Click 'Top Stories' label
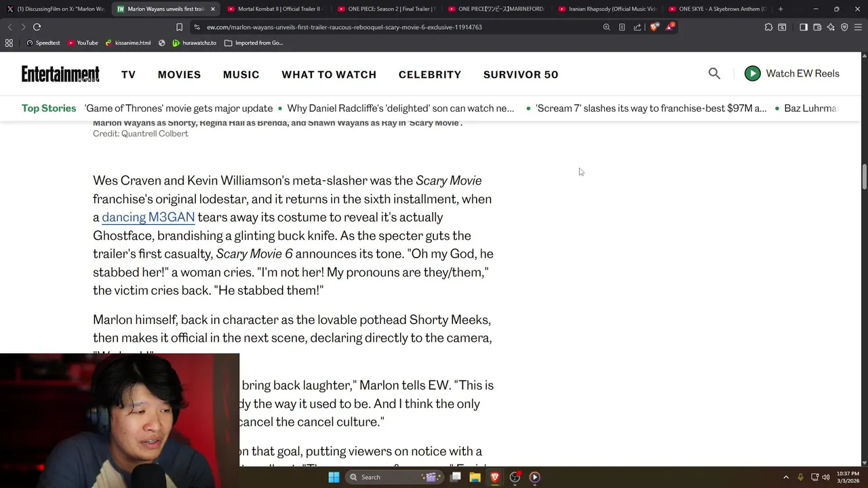This screenshot has width=868, height=488. [49, 108]
